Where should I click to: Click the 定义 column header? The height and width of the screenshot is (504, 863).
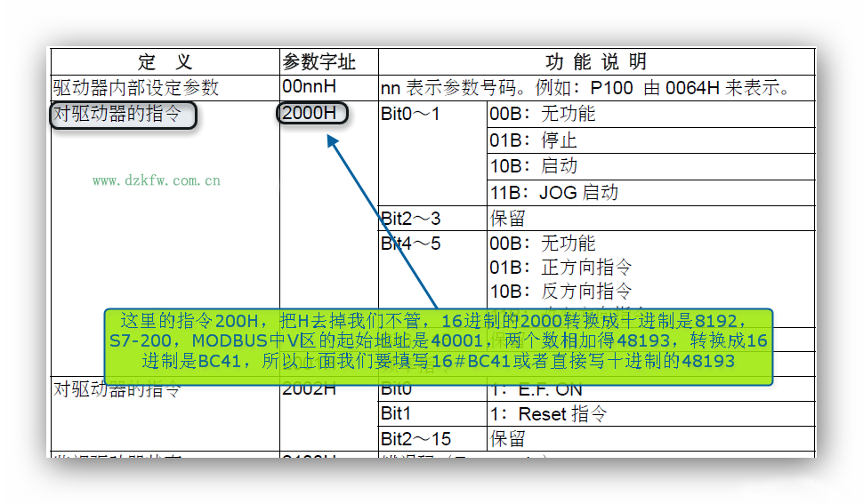click(x=165, y=62)
